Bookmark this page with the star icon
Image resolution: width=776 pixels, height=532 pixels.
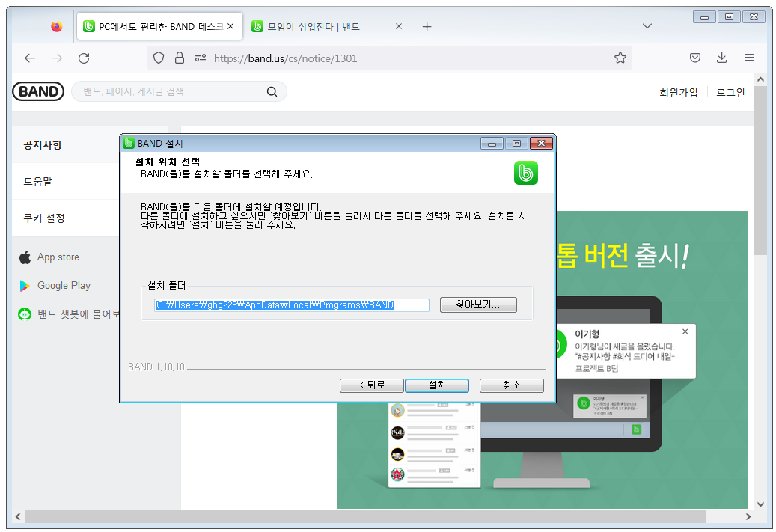click(620, 58)
